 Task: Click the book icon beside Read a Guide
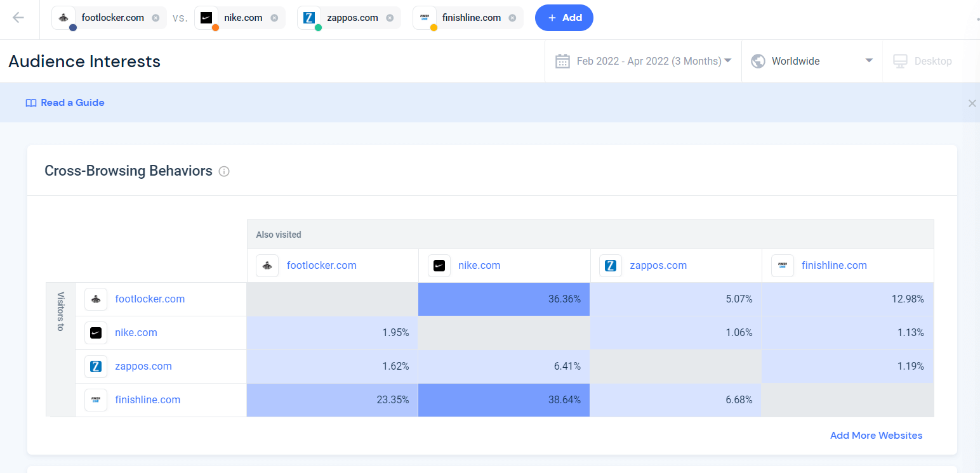pos(31,103)
